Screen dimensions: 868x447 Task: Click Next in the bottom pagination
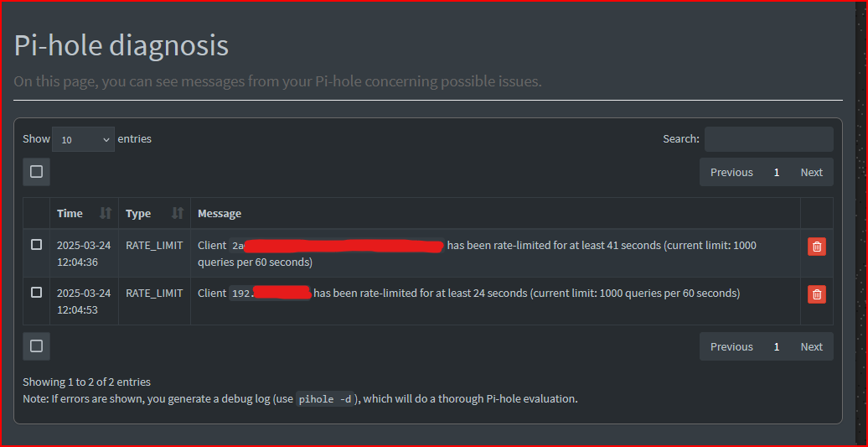(811, 347)
